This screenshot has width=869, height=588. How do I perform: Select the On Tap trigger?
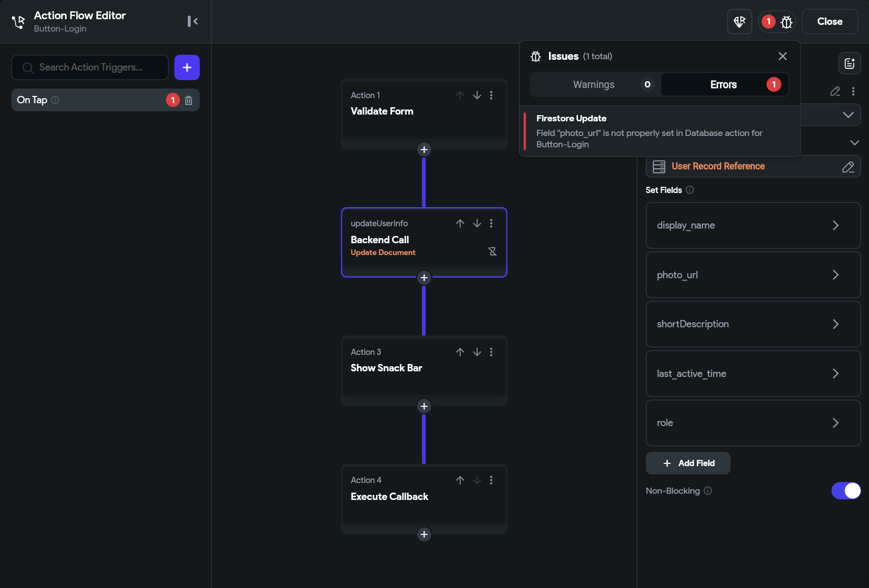(x=106, y=100)
